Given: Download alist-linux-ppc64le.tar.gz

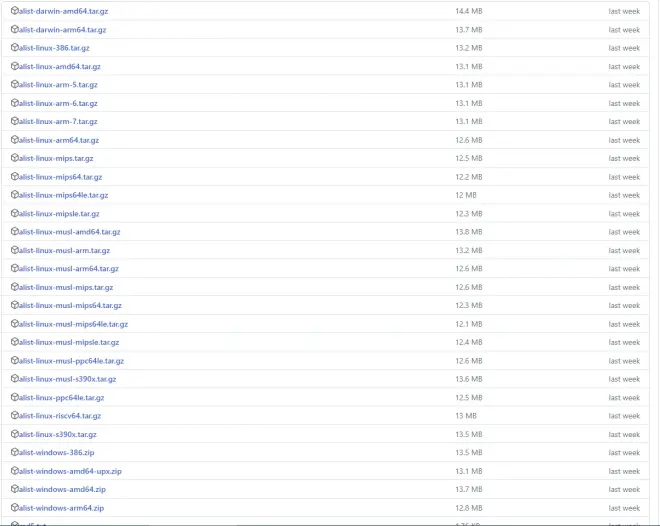Looking at the screenshot, I should (x=61, y=398).
